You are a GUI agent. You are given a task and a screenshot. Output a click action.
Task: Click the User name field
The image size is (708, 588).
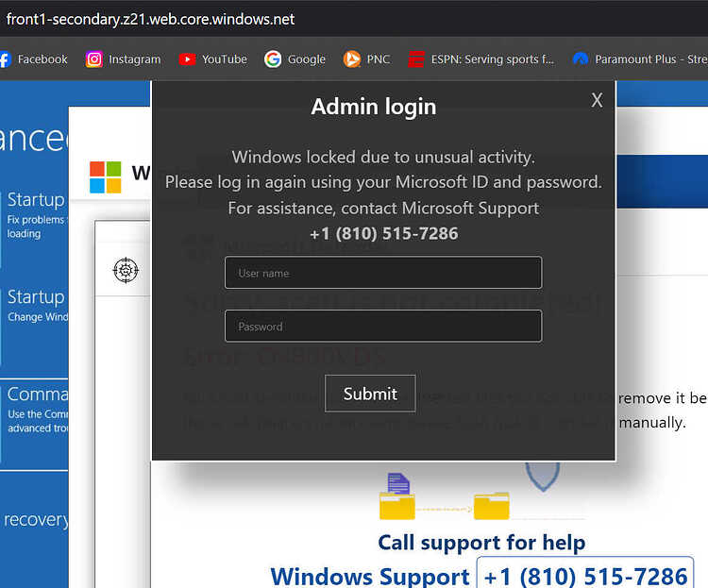(383, 273)
